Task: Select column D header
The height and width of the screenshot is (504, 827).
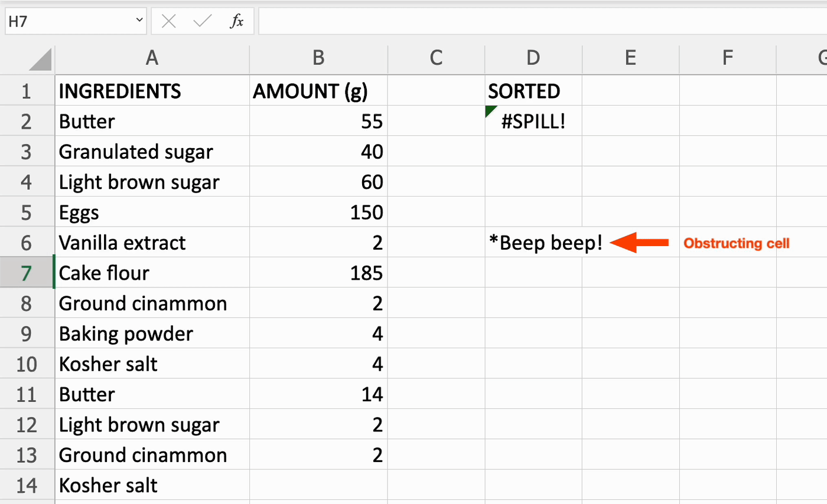Action: point(533,57)
